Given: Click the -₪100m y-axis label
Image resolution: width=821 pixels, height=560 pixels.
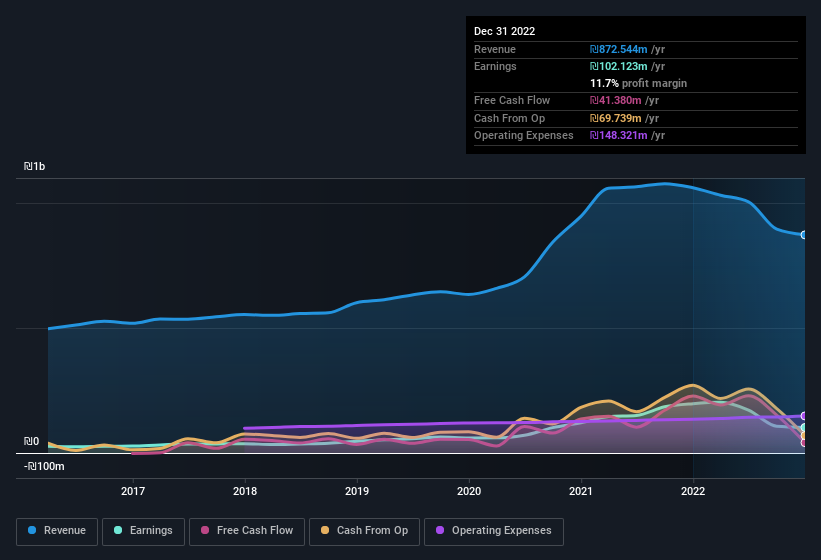Looking at the screenshot, I should pos(44,466).
